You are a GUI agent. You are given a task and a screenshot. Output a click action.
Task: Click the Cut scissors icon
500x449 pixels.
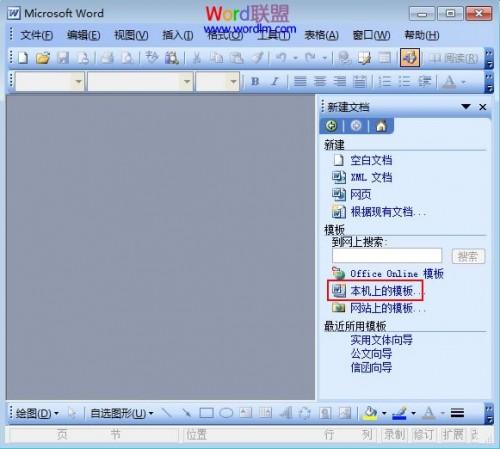pyautogui.click(x=197, y=58)
